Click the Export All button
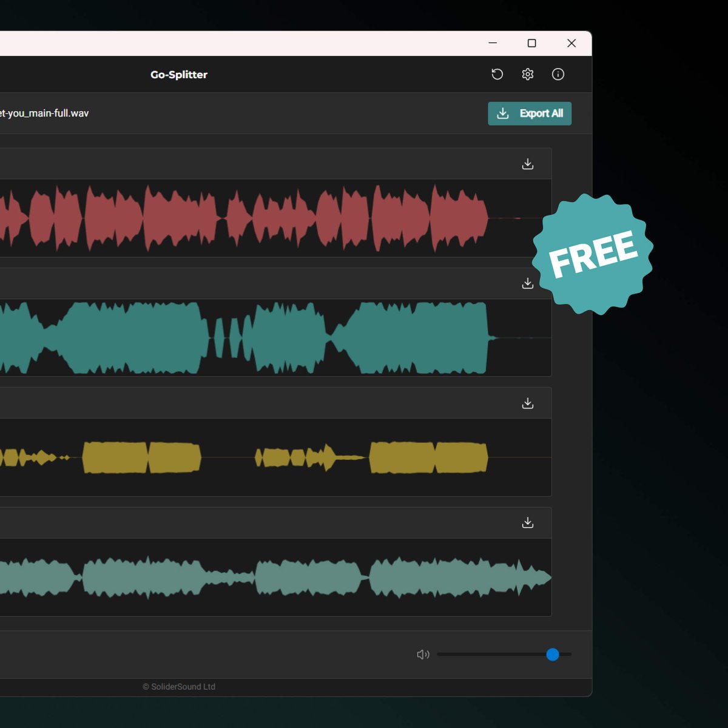Viewport: 728px width, 728px height. [530, 113]
